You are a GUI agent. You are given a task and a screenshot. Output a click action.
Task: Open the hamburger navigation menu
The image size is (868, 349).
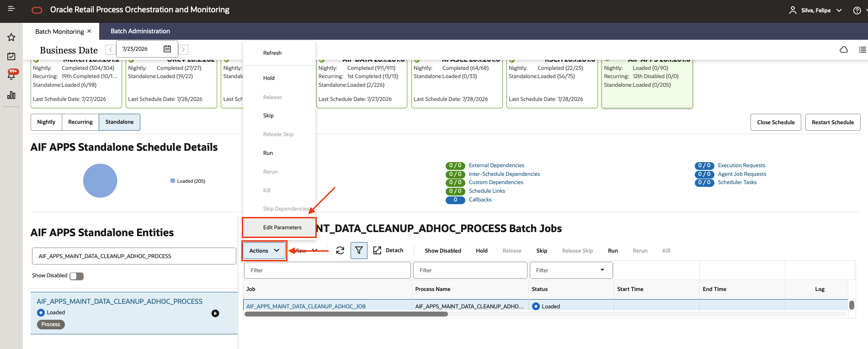coord(11,9)
